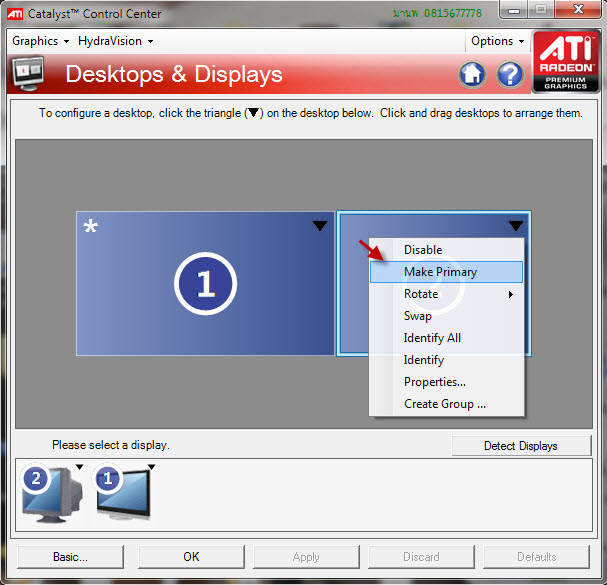Select display 2 CRT monitor icon

[51, 494]
